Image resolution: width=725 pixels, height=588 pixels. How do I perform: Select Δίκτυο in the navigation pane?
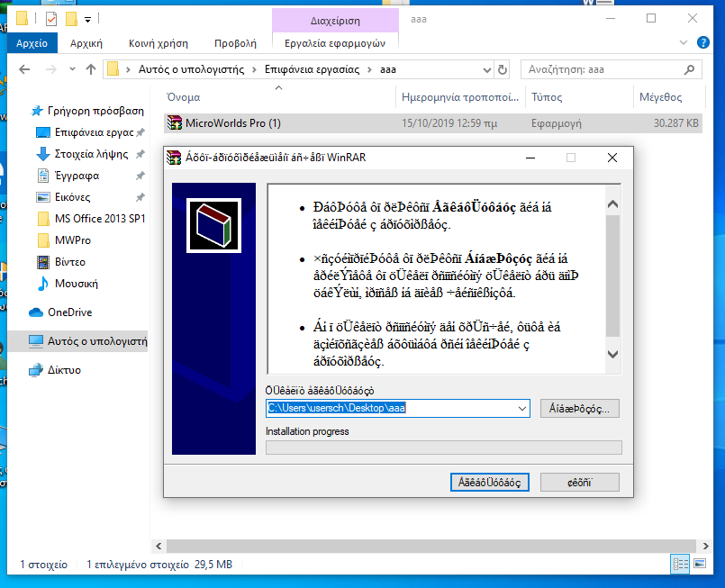pyautogui.click(x=55, y=370)
